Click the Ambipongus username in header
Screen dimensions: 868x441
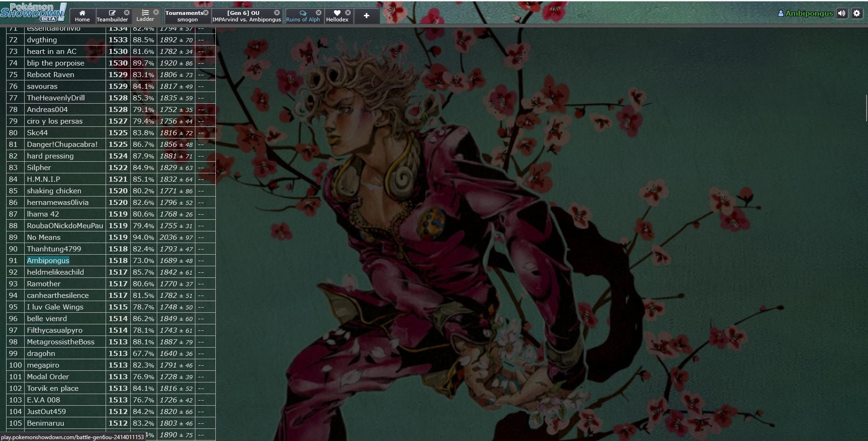click(805, 13)
